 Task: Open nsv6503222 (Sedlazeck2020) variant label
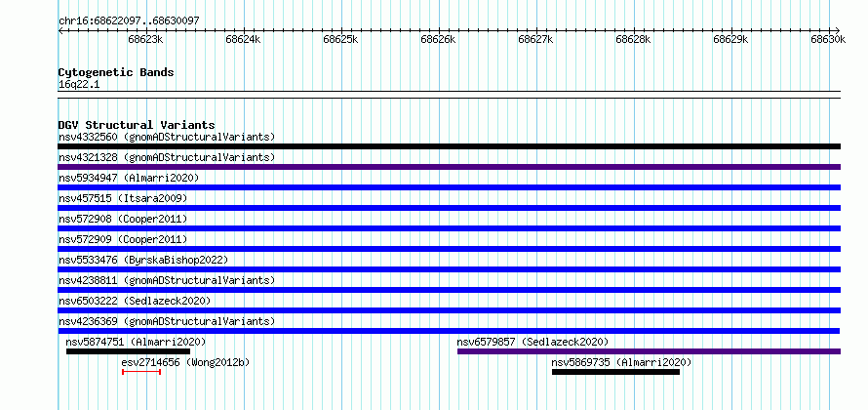point(135,301)
